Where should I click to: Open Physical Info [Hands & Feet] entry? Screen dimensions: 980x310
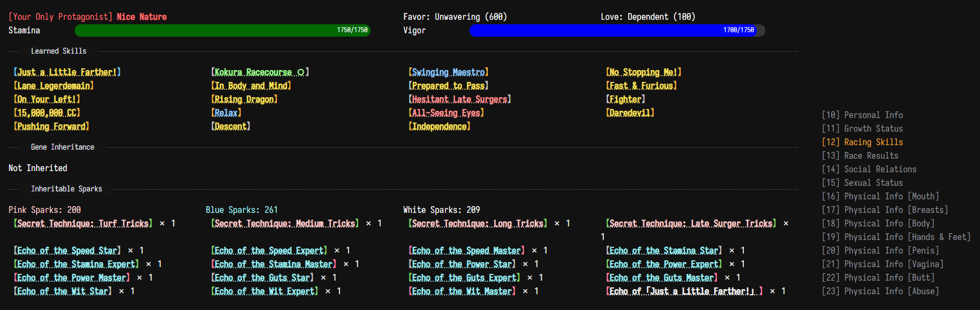pyautogui.click(x=896, y=237)
